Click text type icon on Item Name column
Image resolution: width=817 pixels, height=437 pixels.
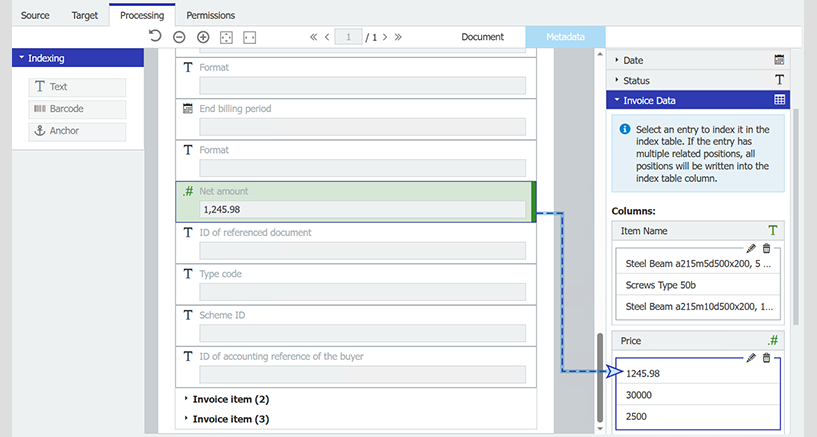click(x=773, y=230)
